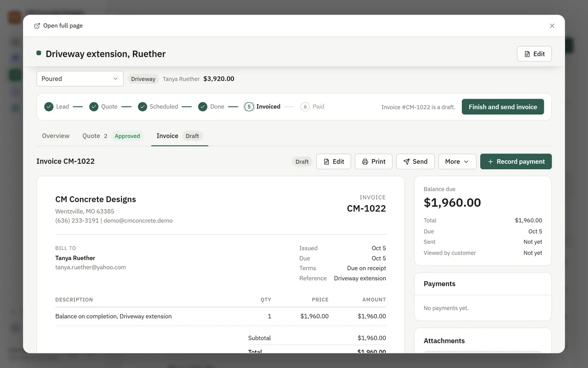Open the job in full page
588x368 pixels.
click(58, 25)
